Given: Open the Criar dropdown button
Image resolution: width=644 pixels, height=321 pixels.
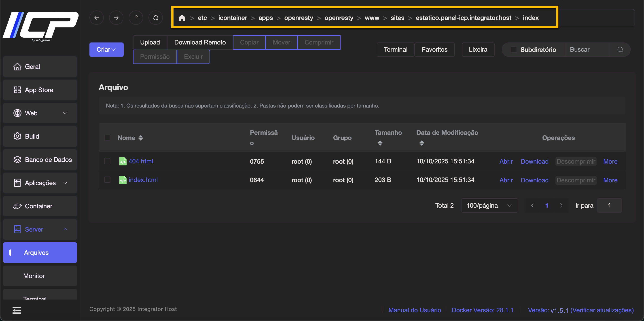Looking at the screenshot, I should (x=106, y=49).
